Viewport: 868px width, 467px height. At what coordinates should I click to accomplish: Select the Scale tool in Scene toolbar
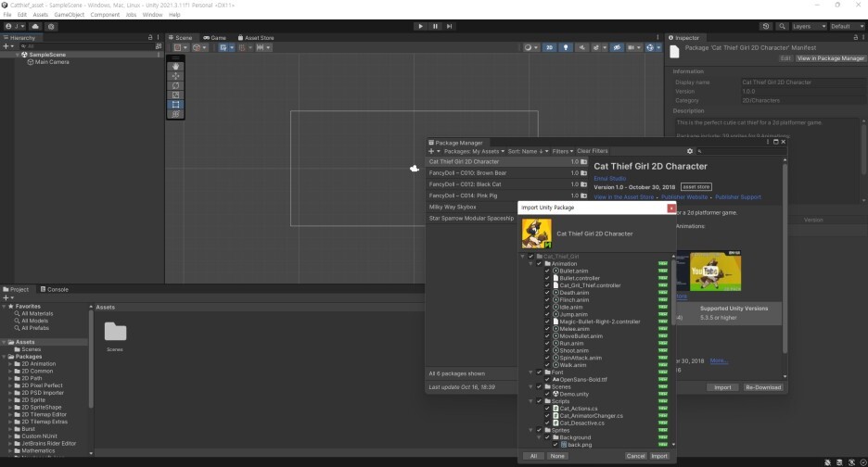[x=175, y=95]
